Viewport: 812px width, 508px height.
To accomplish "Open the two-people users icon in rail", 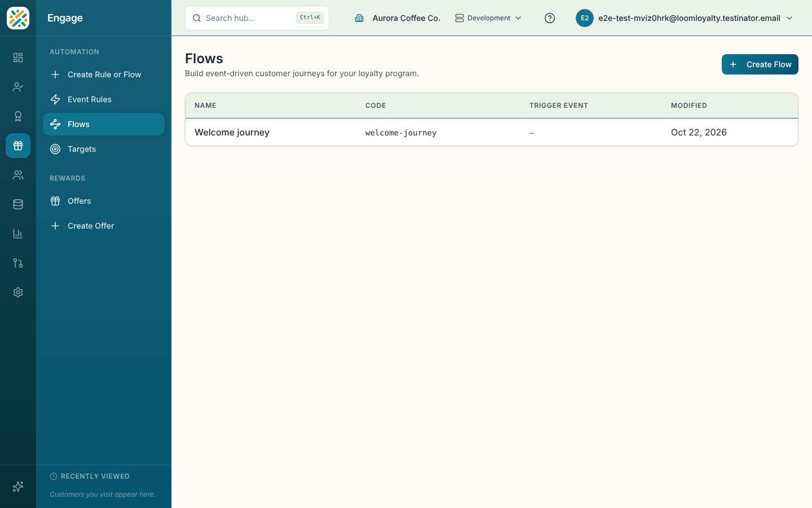I will click(x=18, y=175).
